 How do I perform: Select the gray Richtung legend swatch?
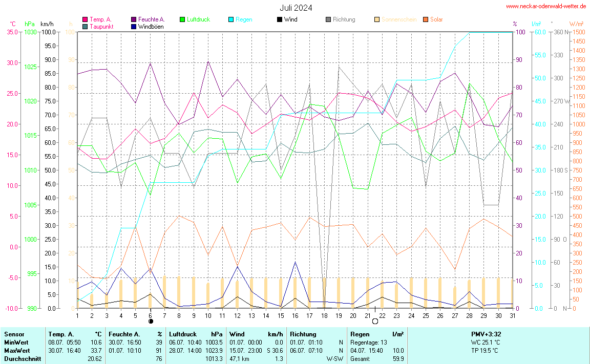[x=328, y=19]
